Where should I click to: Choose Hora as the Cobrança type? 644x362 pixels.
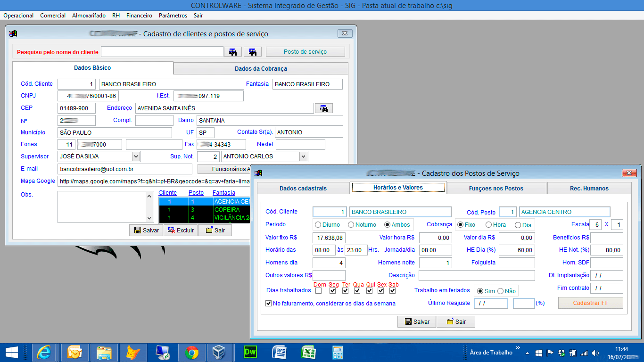pyautogui.click(x=488, y=225)
